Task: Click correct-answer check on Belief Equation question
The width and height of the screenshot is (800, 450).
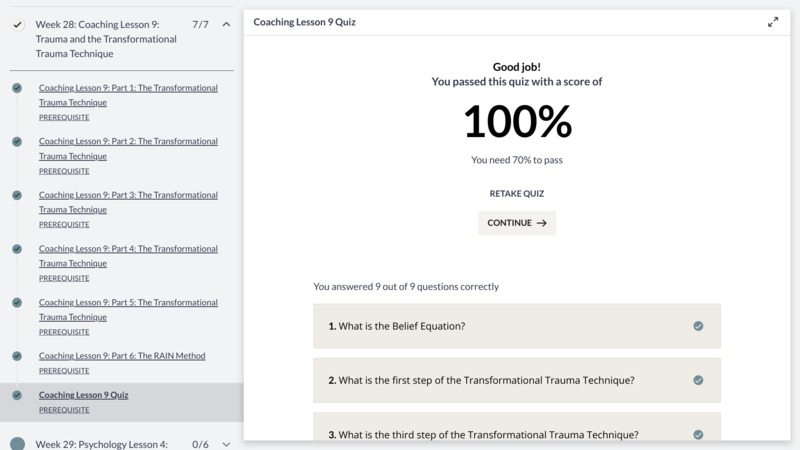Action: [698, 326]
